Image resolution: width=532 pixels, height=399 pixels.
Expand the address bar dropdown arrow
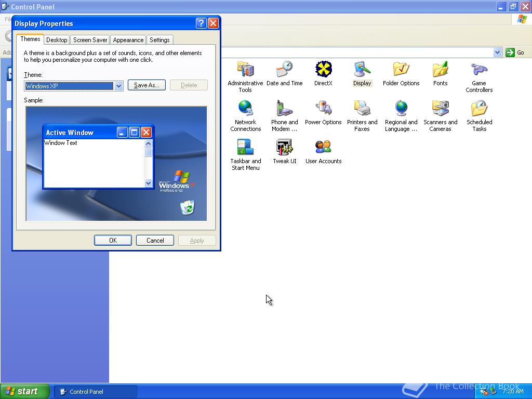[497, 52]
